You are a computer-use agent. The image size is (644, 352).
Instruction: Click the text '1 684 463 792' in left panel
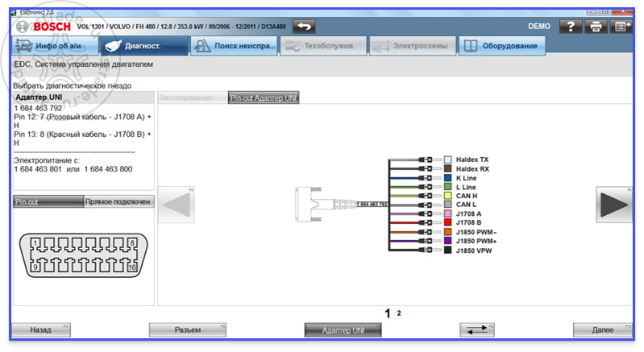point(38,108)
